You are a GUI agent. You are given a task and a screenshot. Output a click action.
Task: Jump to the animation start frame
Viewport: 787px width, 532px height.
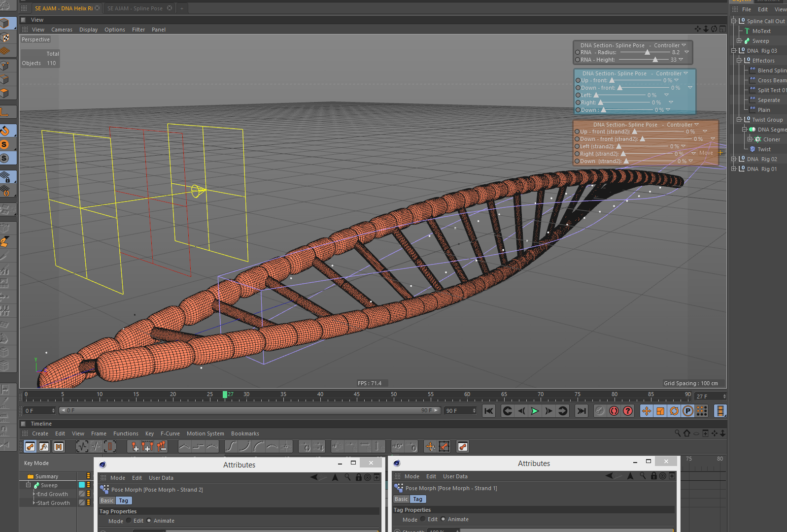point(488,411)
